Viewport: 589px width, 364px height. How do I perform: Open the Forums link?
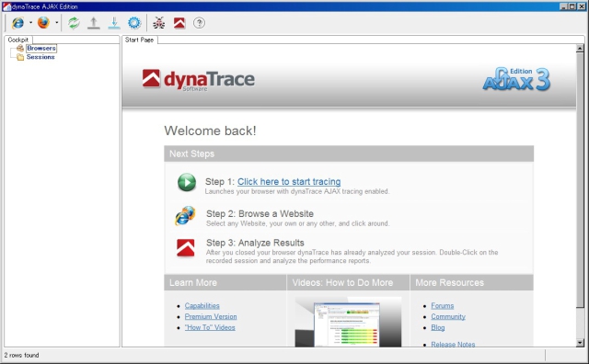tap(443, 306)
